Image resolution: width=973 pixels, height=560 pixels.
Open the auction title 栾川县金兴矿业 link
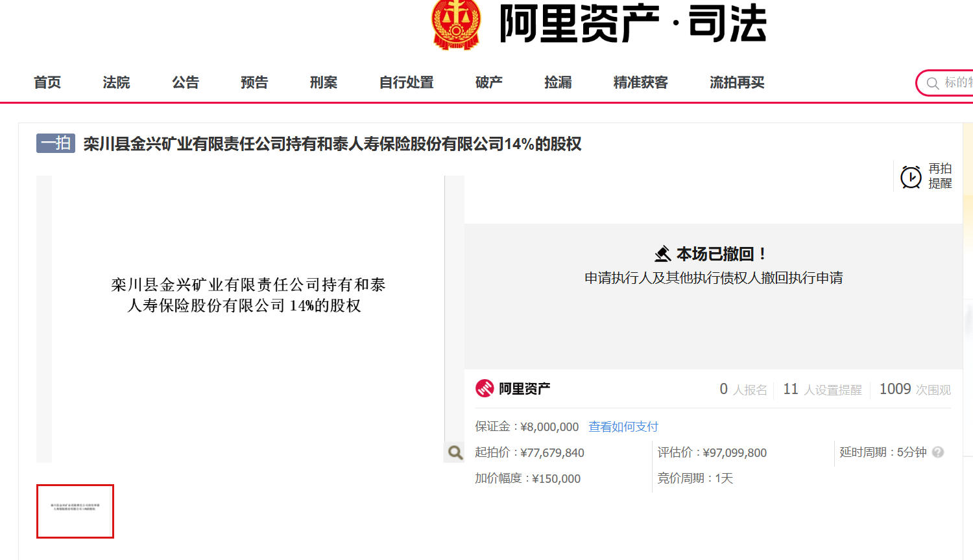point(332,144)
